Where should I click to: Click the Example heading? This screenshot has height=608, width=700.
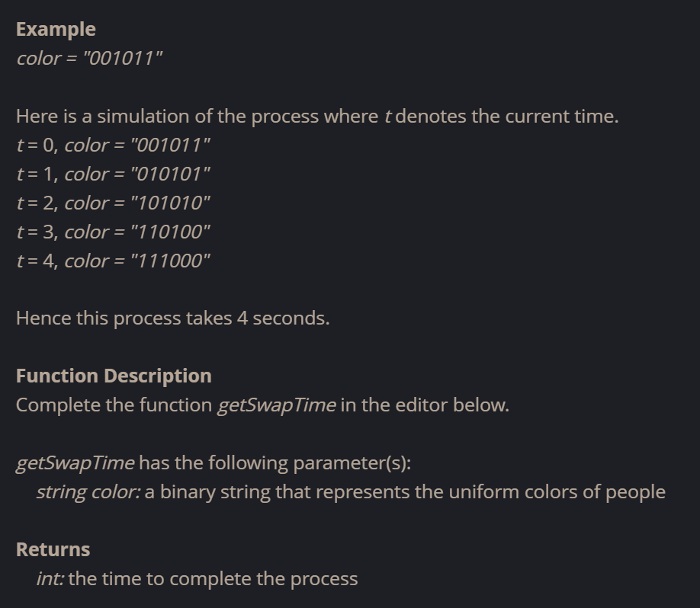pyautogui.click(x=56, y=30)
